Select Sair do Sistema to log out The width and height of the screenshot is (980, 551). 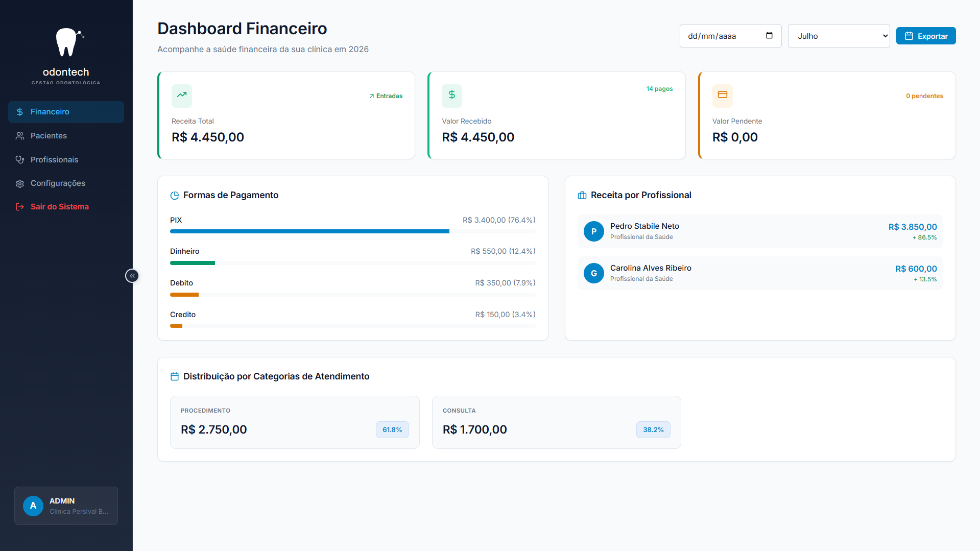(66, 207)
